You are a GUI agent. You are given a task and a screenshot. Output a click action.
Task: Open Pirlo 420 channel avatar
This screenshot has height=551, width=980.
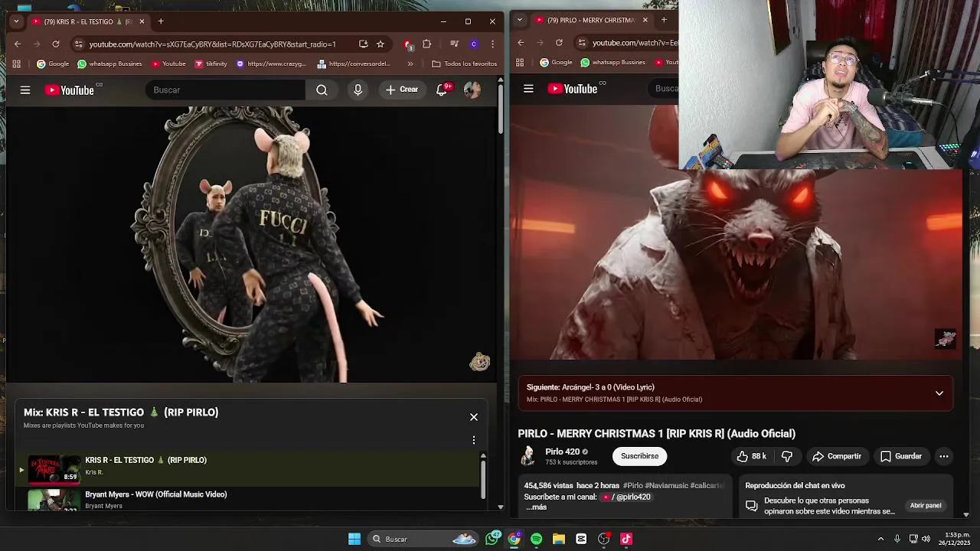tap(528, 456)
